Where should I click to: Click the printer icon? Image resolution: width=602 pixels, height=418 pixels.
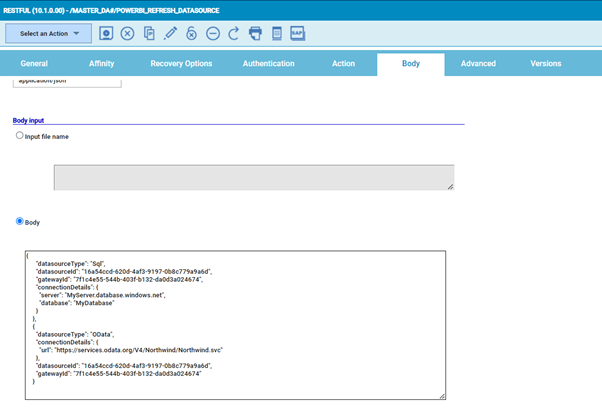pyautogui.click(x=255, y=33)
